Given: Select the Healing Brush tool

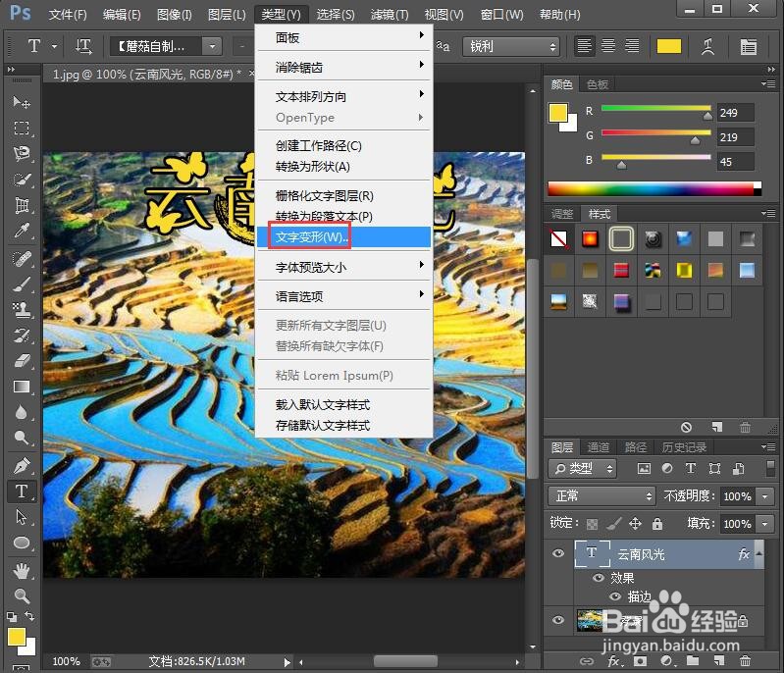Looking at the screenshot, I should click(x=21, y=259).
